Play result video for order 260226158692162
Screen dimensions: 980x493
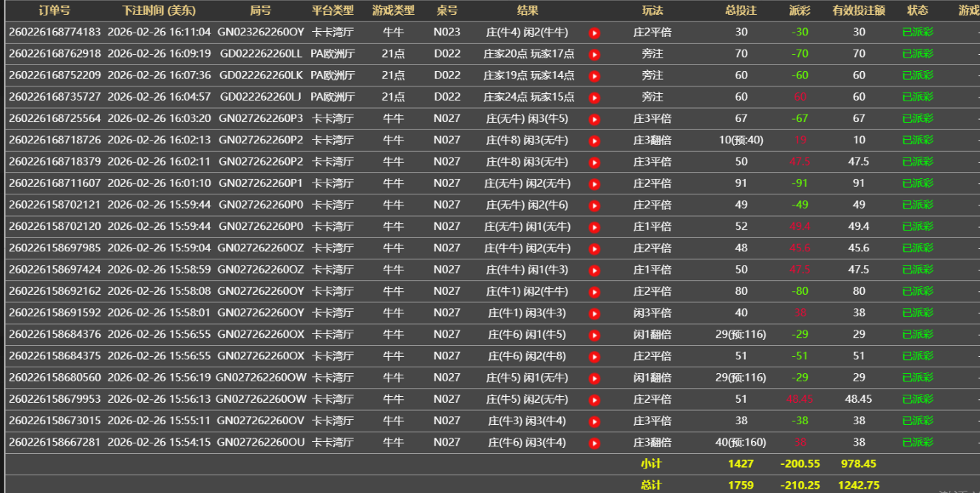coord(594,291)
